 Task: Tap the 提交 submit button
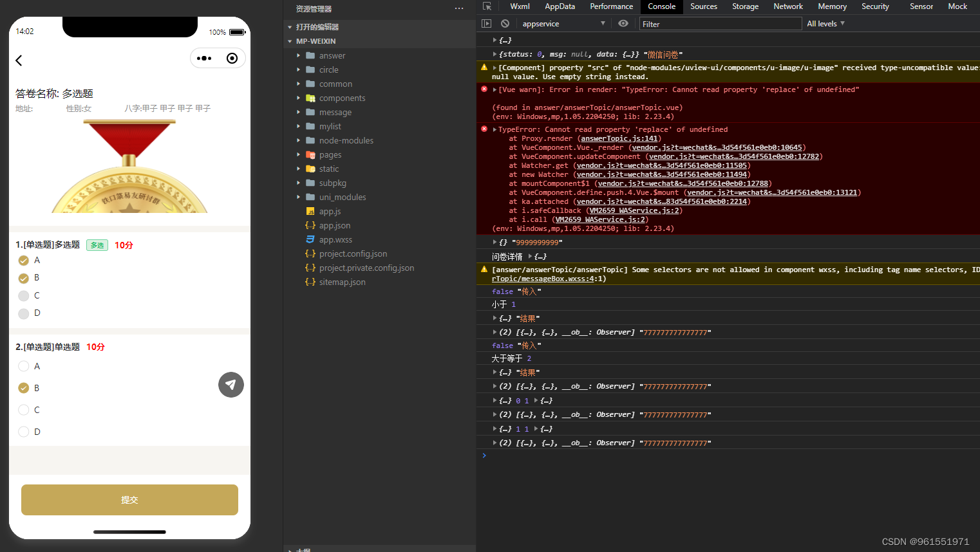click(129, 500)
